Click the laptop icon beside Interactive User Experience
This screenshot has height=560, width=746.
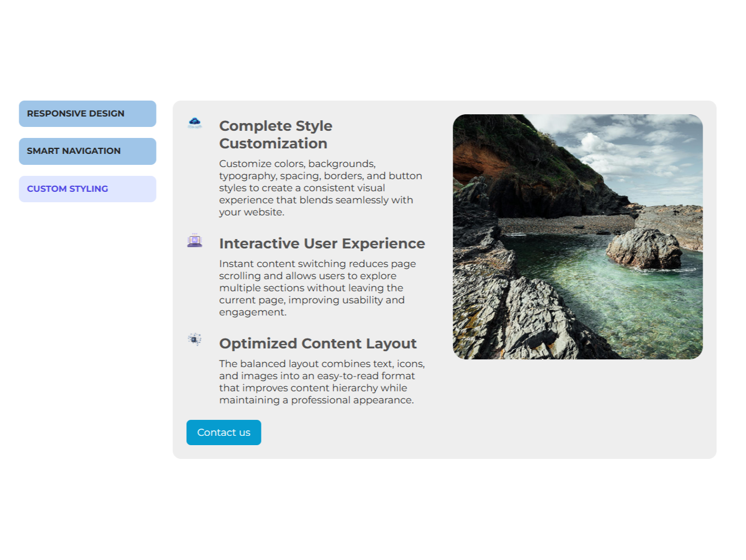[x=194, y=241]
